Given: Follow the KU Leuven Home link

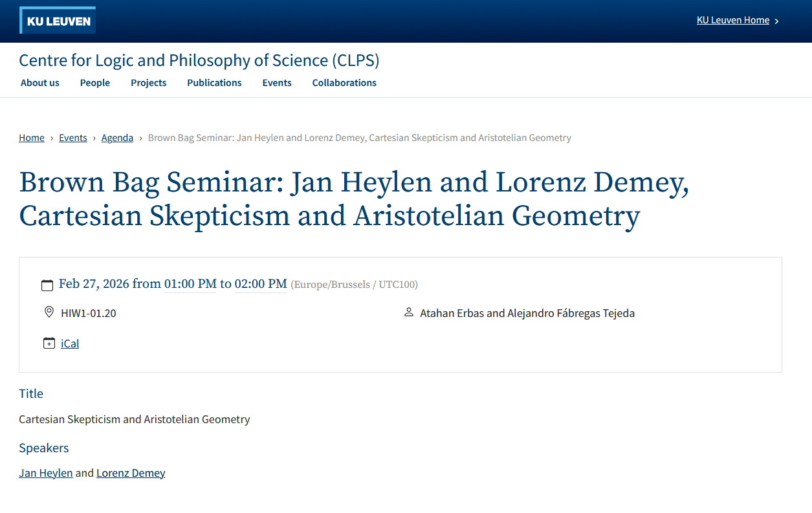Looking at the screenshot, I should pos(732,20).
